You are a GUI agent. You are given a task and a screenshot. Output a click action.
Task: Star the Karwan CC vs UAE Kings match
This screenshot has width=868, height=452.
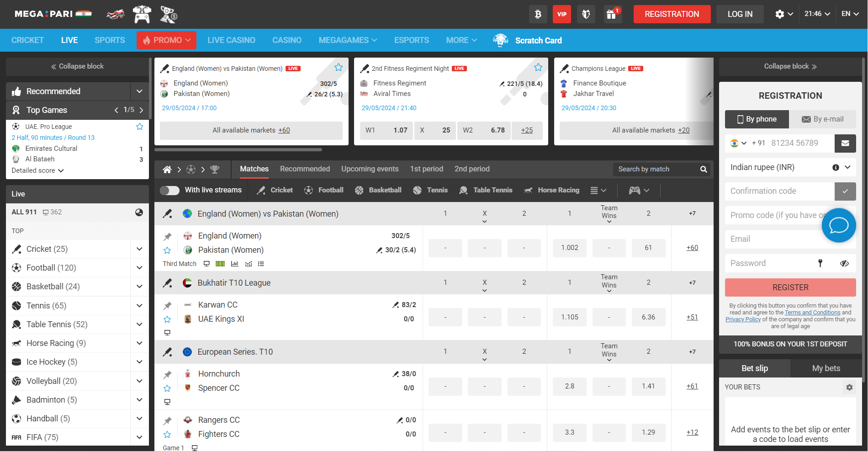tap(167, 319)
